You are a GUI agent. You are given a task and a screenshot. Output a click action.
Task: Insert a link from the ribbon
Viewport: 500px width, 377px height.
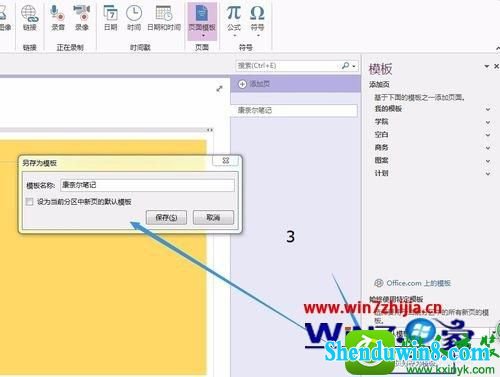click(29, 18)
